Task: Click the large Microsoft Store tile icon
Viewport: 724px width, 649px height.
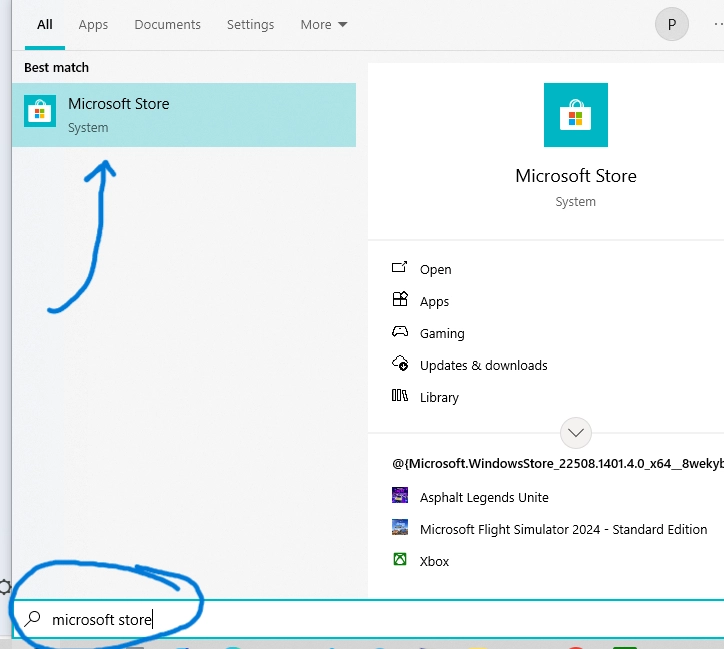Action: (x=575, y=115)
